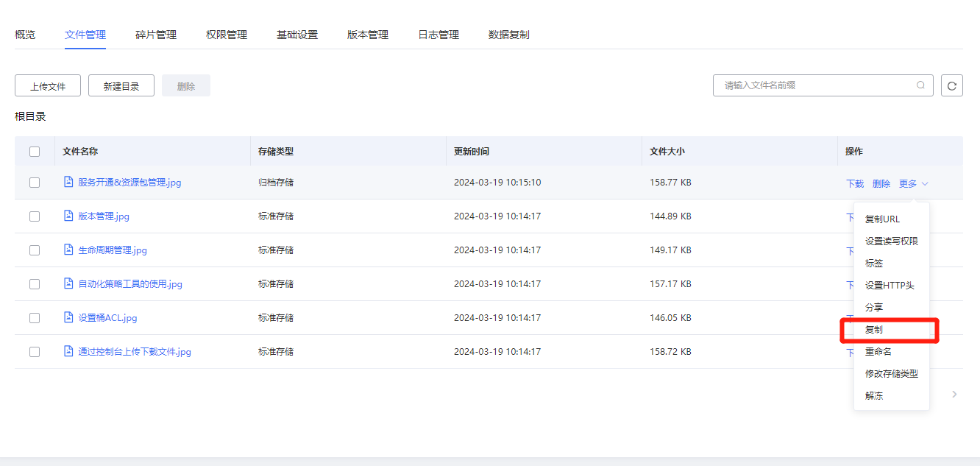This screenshot has height=466, width=980.
Task: Collapse the 更多 dropdown in first row
Action: (914, 183)
